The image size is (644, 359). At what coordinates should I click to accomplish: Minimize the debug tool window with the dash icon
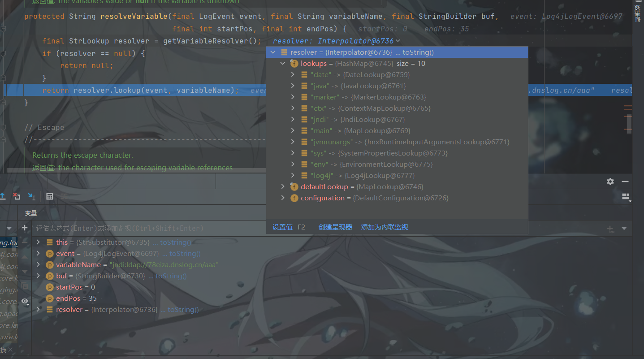pyautogui.click(x=625, y=182)
